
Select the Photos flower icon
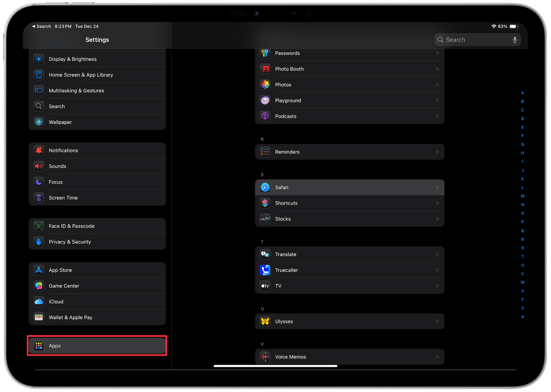click(265, 85)
